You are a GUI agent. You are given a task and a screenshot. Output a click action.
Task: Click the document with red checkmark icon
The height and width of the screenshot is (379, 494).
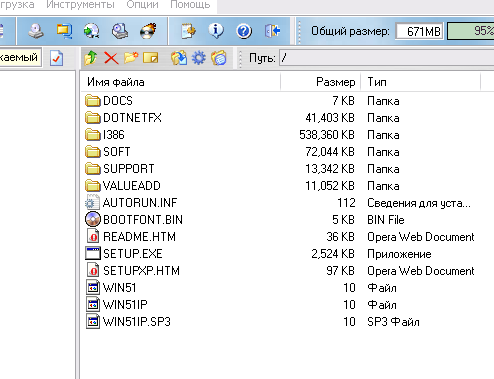[56, 58]
